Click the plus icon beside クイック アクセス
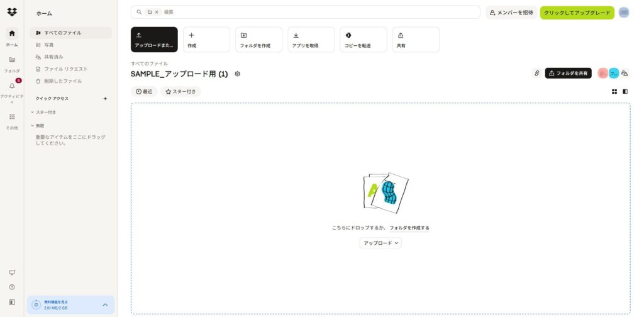 [105, 99]
